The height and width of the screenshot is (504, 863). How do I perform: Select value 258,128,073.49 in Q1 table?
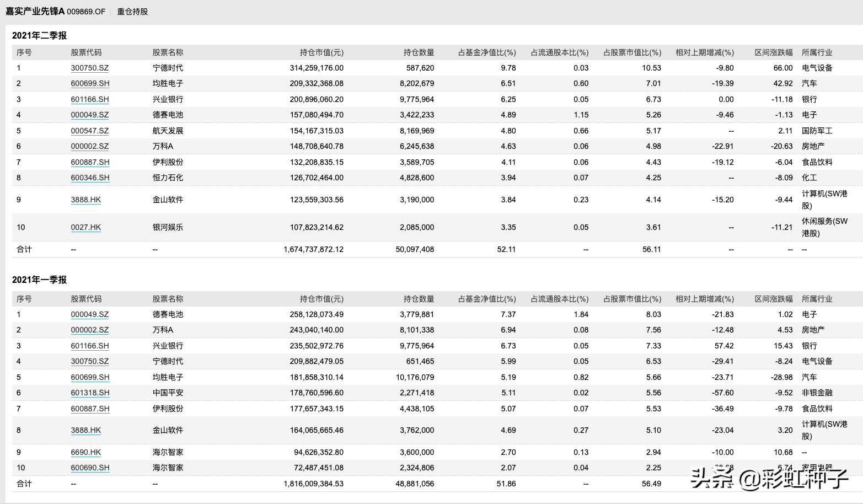tap(317, 314)
